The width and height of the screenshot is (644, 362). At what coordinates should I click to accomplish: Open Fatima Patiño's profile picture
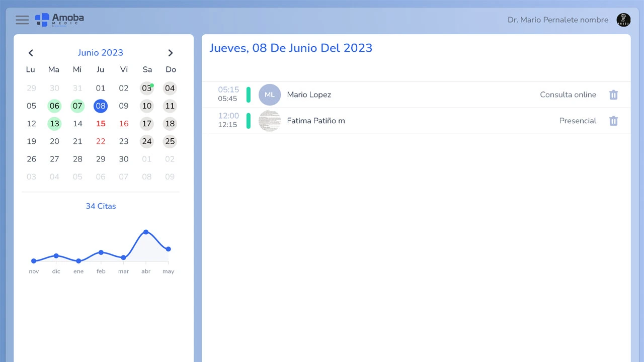[x=270, y=121]
